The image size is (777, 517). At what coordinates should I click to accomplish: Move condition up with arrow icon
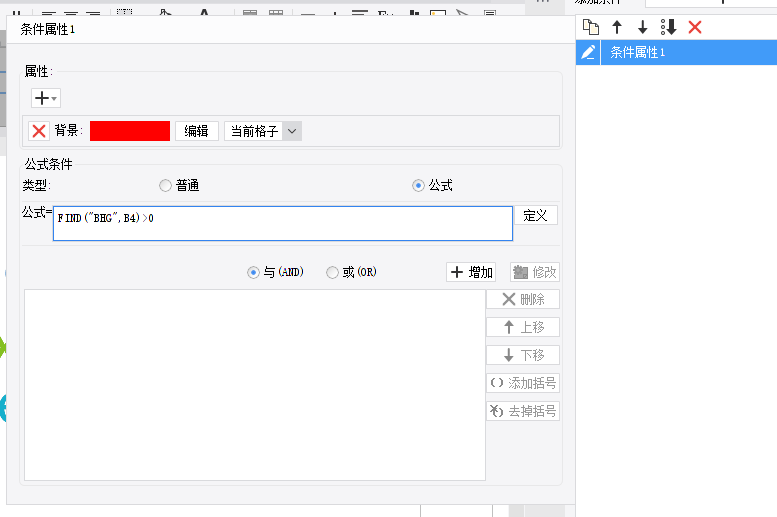pos(616,27)
